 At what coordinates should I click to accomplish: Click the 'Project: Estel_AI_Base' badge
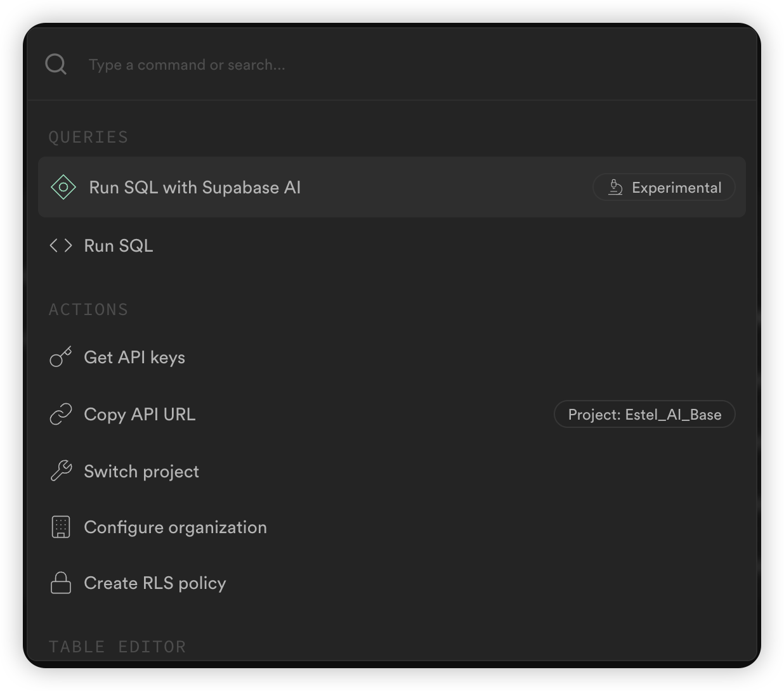(644, 415)
